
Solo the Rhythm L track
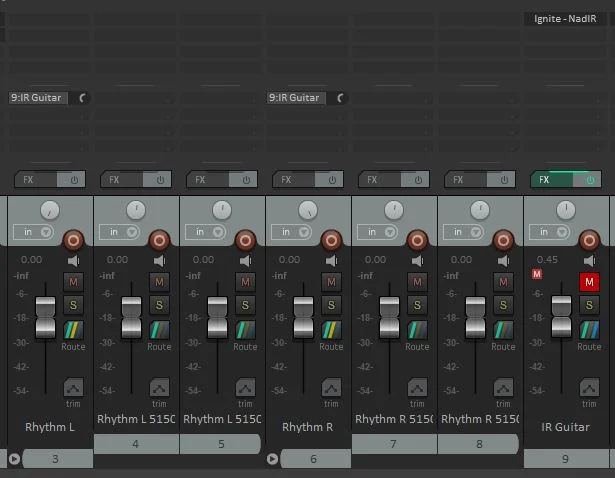[73, 305]
